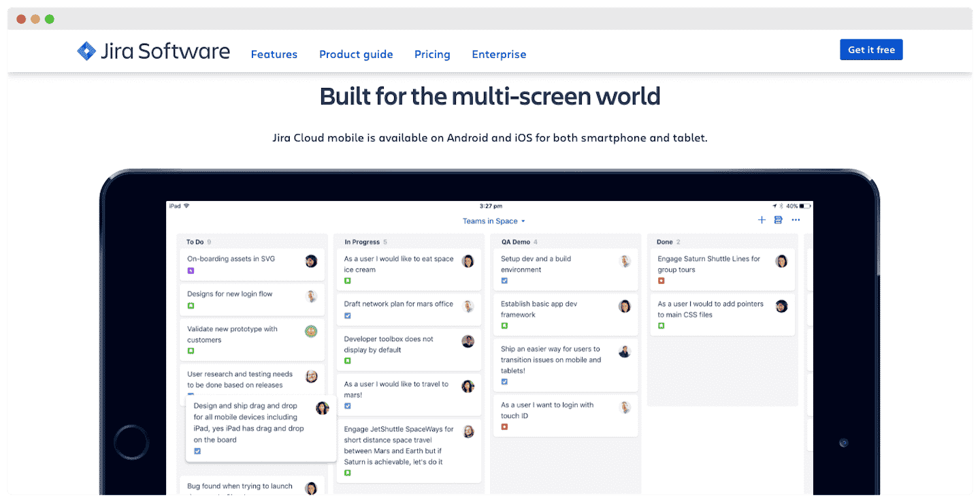Screen dimensions: 980x502
Task: Open card add pointers to main CSS files
Action: [x=723, y=314]
